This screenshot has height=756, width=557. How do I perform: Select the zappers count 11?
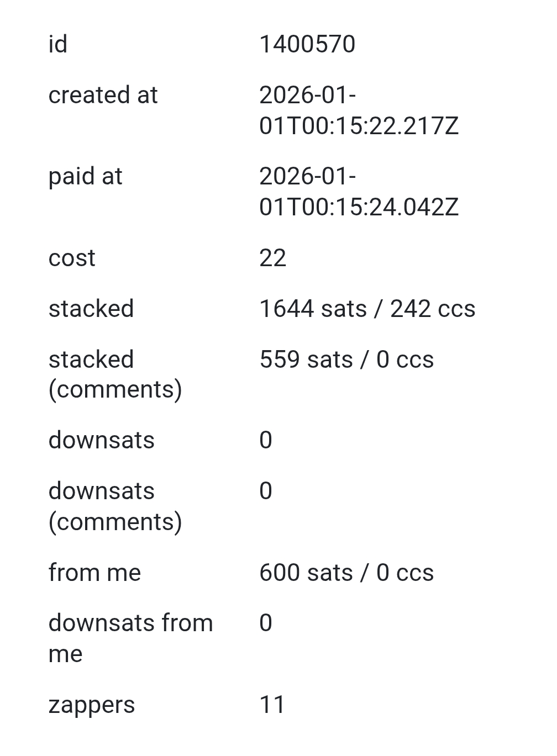click(272, 705)
